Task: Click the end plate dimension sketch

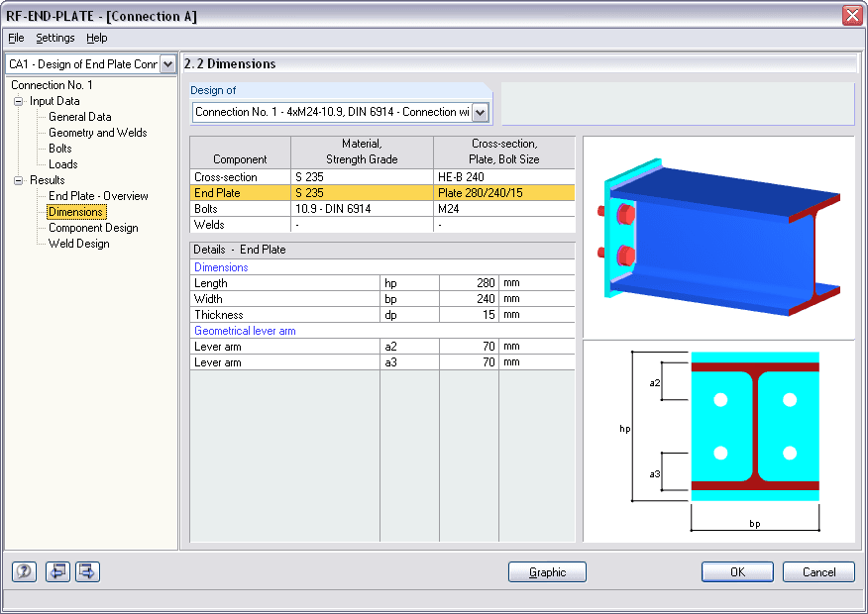Action: pos(718,441)
